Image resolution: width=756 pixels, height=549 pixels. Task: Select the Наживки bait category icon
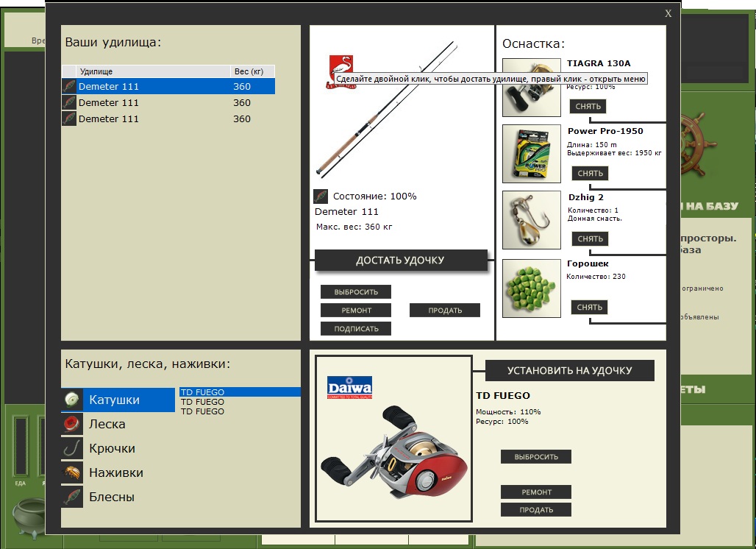point(72,472)
